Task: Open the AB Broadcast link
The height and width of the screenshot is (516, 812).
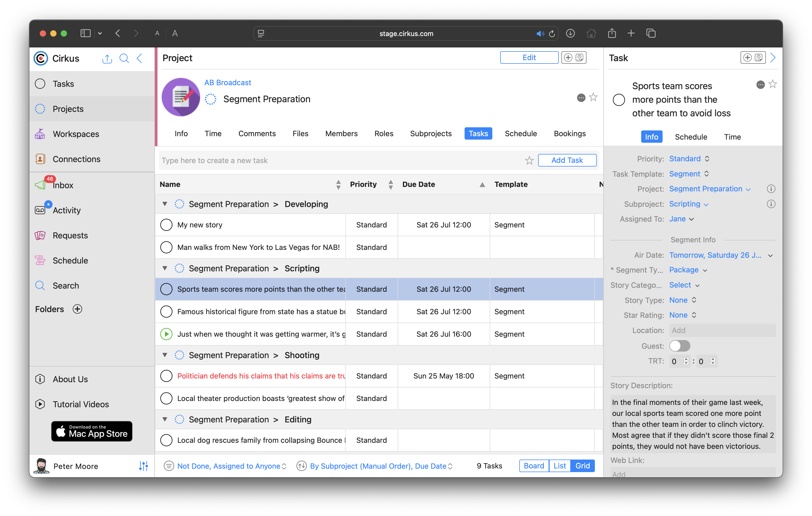Action: (x=228, y=83)
